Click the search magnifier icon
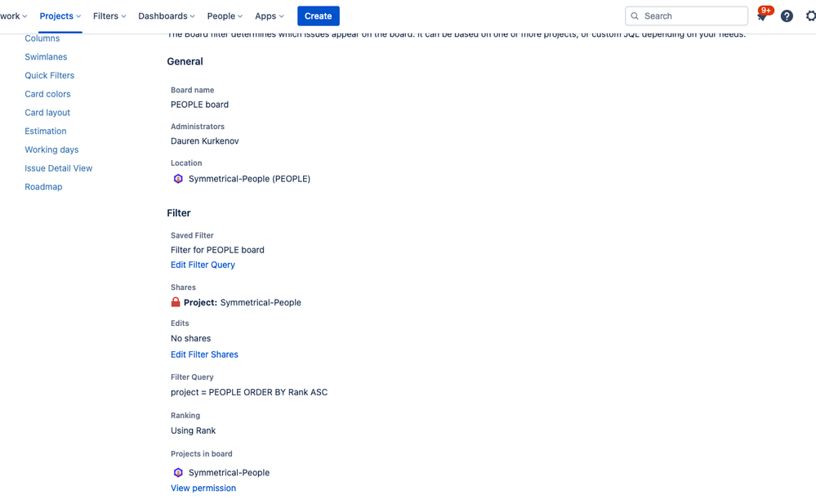The image size is (816, 504). tap(635, 16)
